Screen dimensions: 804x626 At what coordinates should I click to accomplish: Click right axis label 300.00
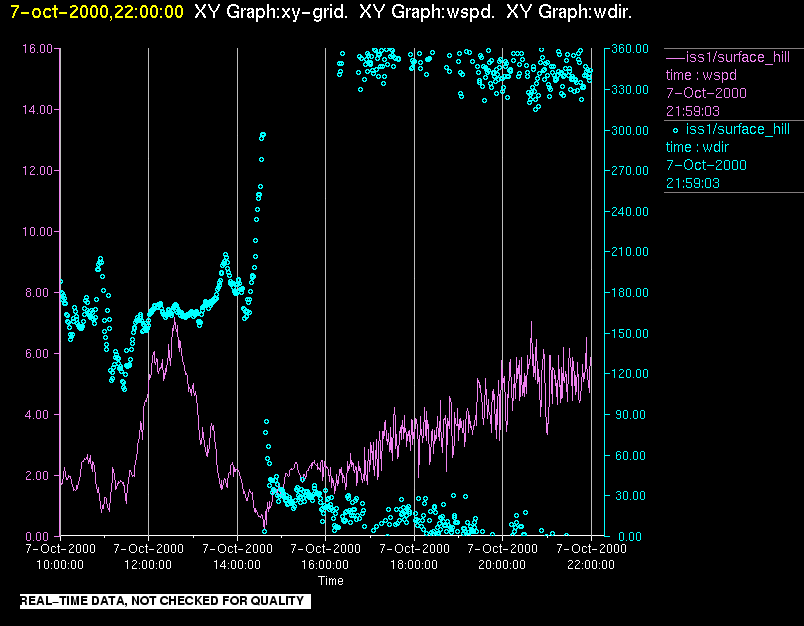(630, 130)
